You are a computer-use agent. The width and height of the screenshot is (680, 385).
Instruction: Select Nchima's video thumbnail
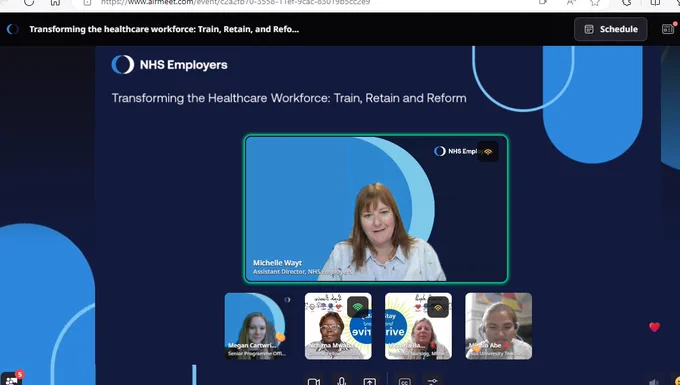click(338, 326)
